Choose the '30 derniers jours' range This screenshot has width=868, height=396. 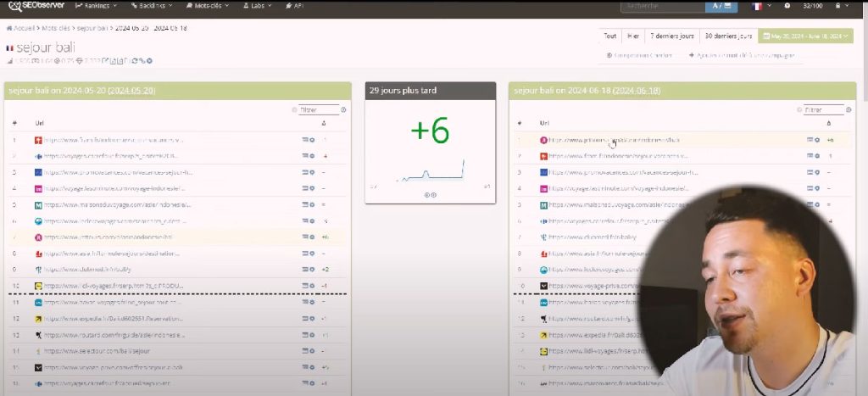point(728,36)
